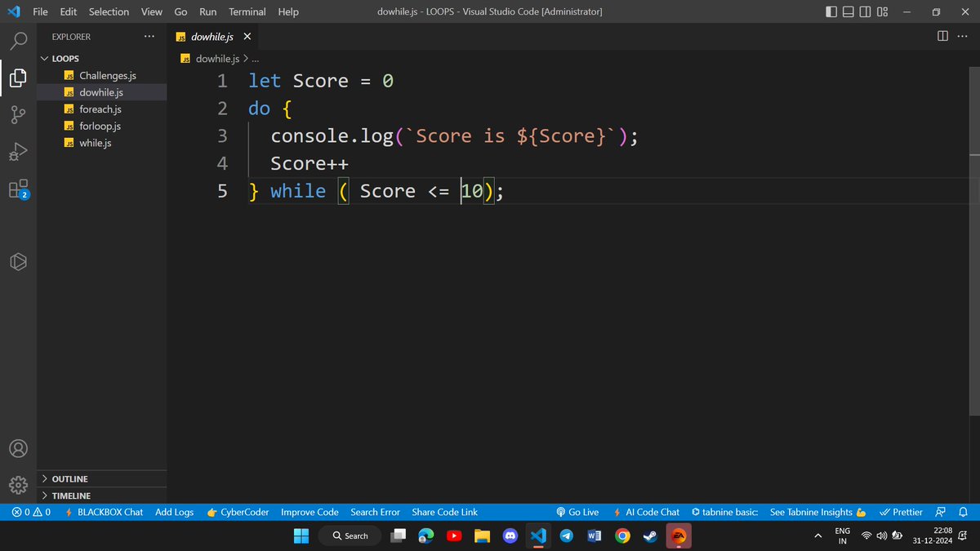This screenshot has height=551, width=980.
Task: Open Tabnine basic from status bar
Action: (x=724, y=512)
